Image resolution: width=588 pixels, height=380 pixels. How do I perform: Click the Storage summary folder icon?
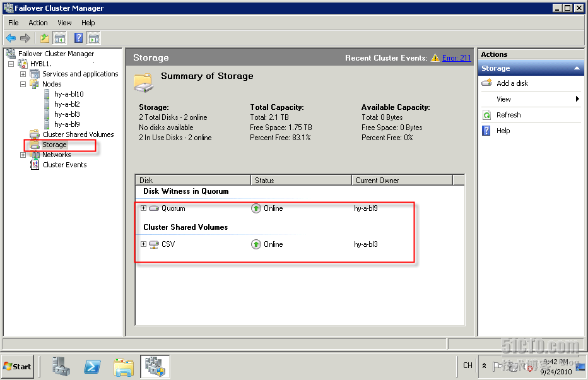pos(143,83)
